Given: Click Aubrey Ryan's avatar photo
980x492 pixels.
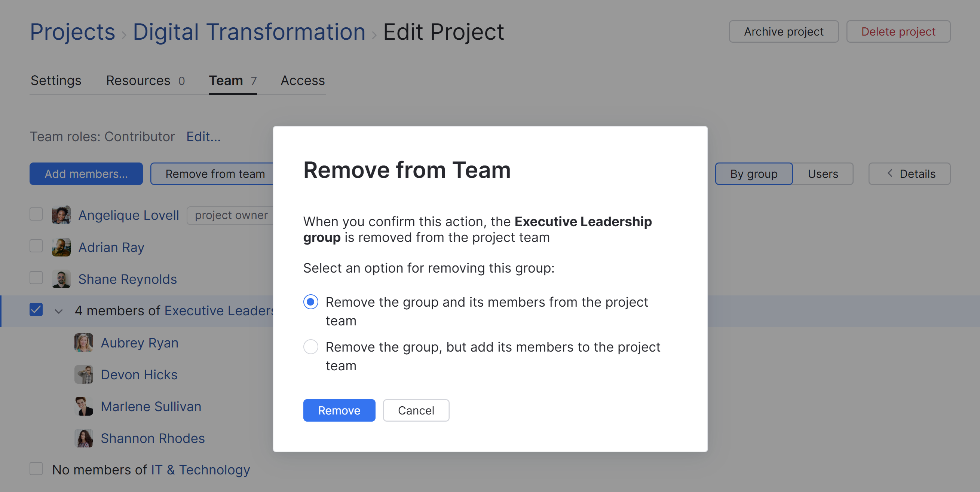Looking at the screenshot, I should click(x=83, y=342).
